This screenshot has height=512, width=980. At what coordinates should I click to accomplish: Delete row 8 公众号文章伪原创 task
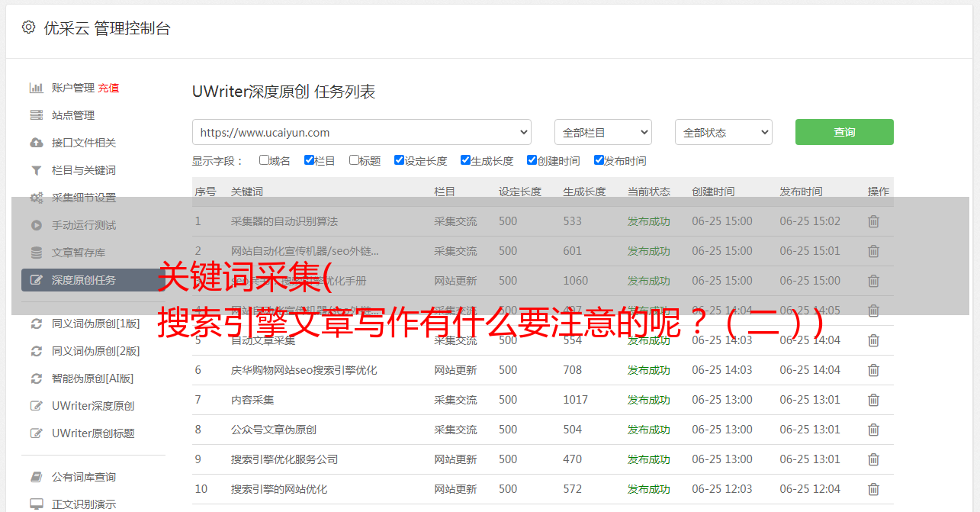(x=874, y=430)
